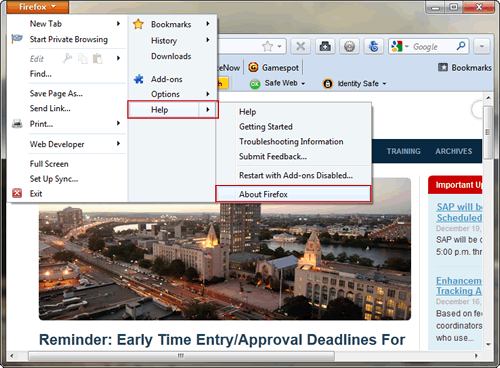Viewport: 500px width, 368px height.
Task: Select About Firefox
Action: click(293, 194)
